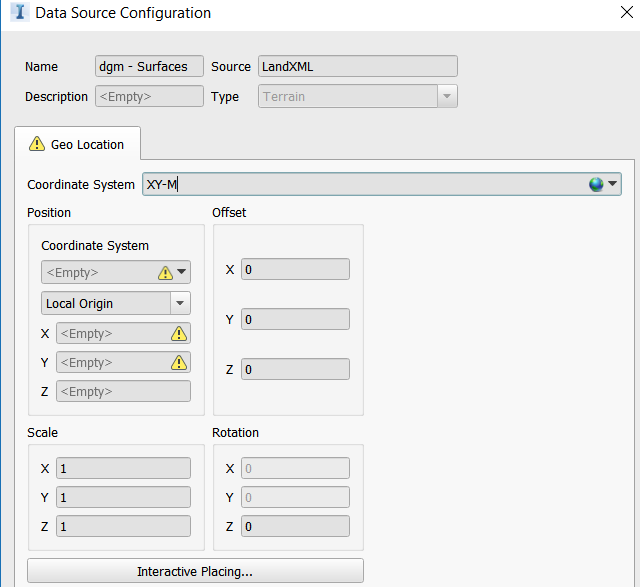Screen dimensions: 640x587
Task: Click the Position section heading
Action: pos(49,213)
